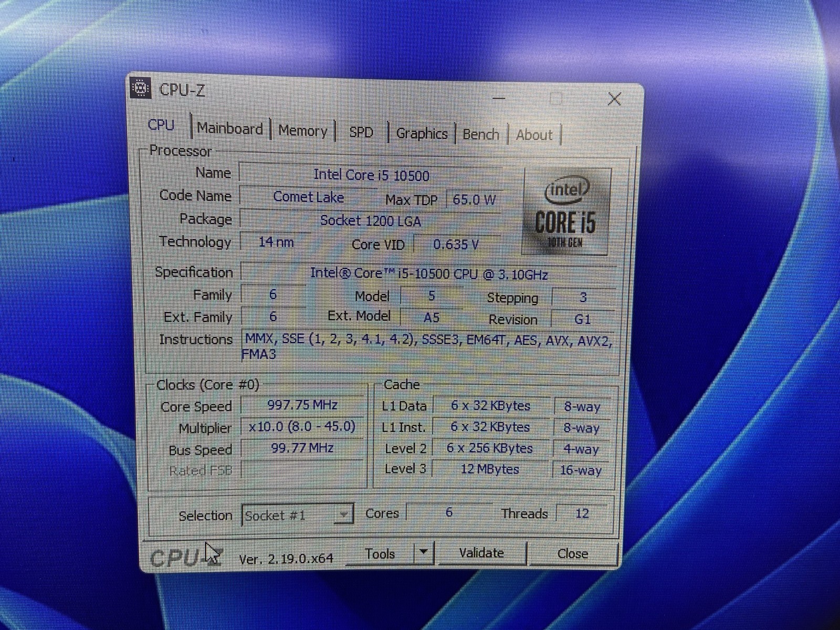Screen dimensions: 840x630
Task: Click the Validate button
Action: [481, 553]
